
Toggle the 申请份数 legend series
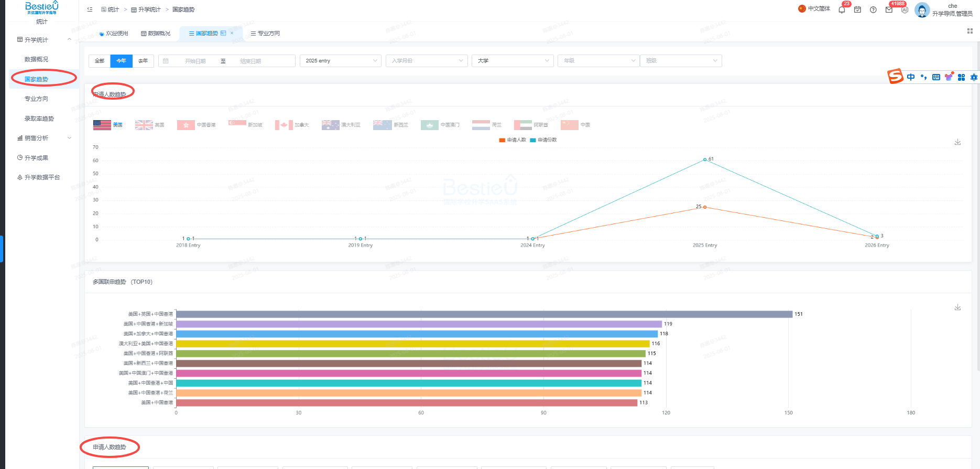pyautogui.click(x=543, y=140)
